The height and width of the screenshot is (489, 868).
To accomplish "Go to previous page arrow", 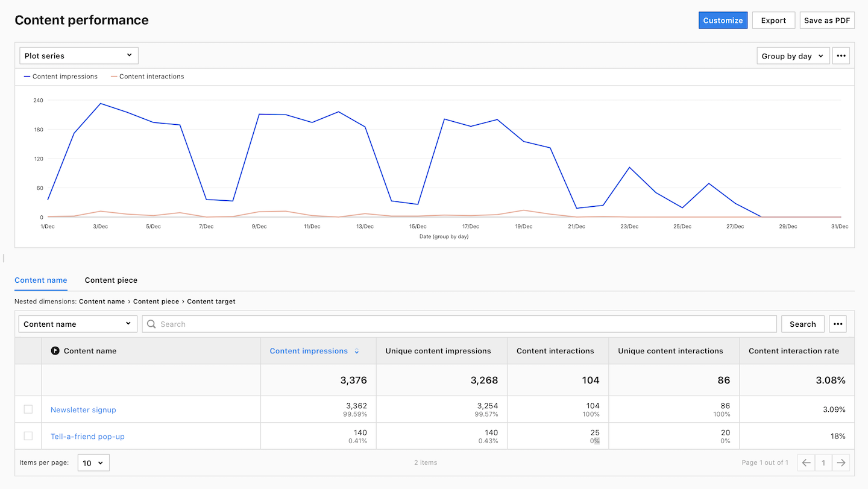I will coord(806,462).
